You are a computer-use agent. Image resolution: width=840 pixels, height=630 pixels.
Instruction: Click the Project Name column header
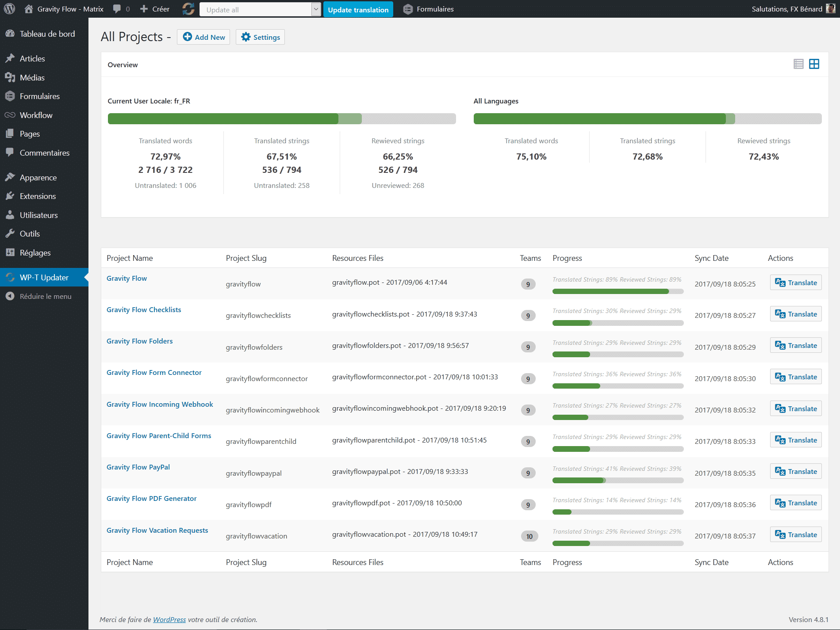130,258
